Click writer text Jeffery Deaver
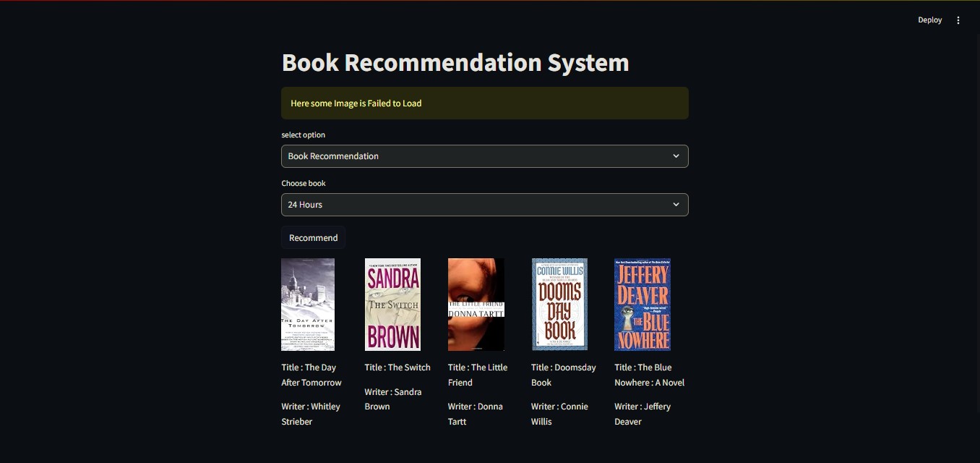 [x=642, y=414]
